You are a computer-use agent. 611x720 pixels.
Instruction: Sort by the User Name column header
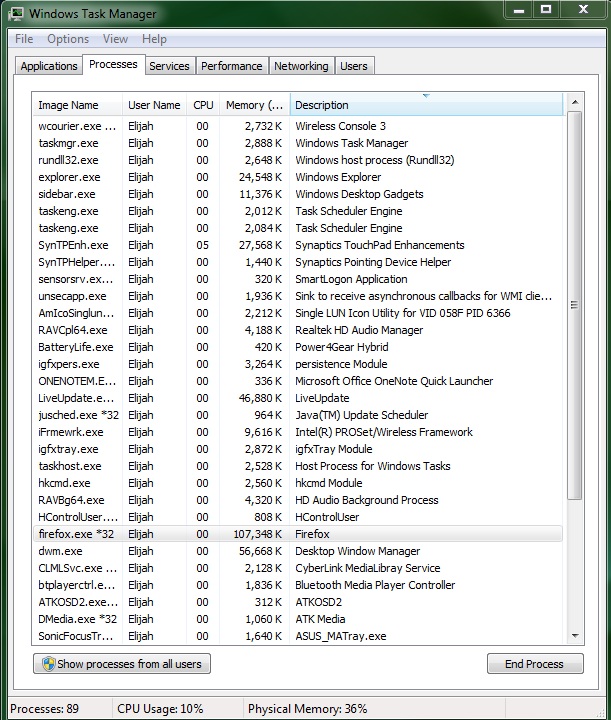coord(154,105)
